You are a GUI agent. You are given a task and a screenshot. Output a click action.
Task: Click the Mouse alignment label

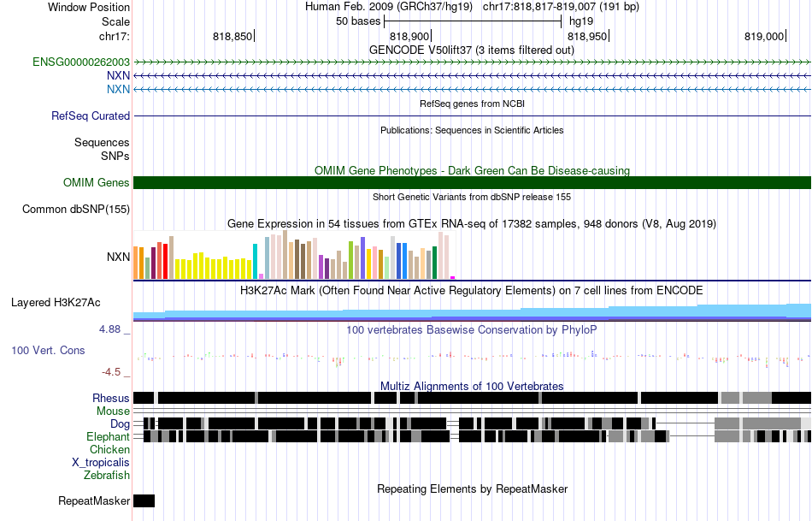point(113,411)
